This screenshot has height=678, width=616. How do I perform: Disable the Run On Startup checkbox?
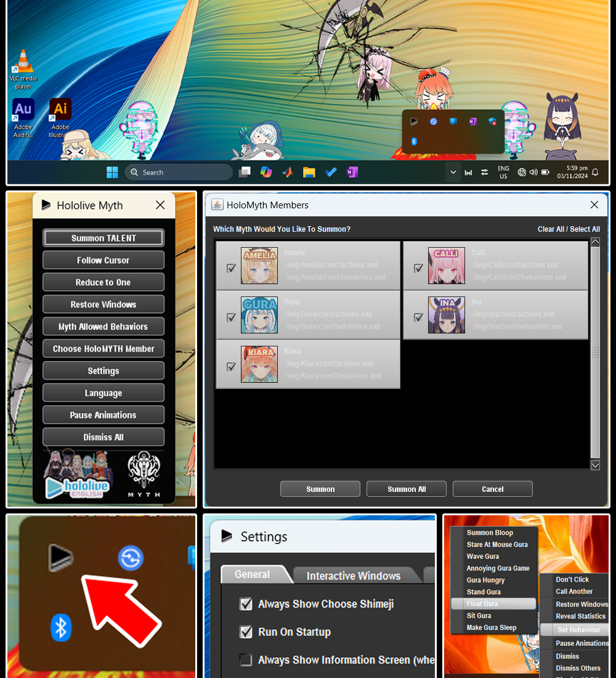[246, 632]
